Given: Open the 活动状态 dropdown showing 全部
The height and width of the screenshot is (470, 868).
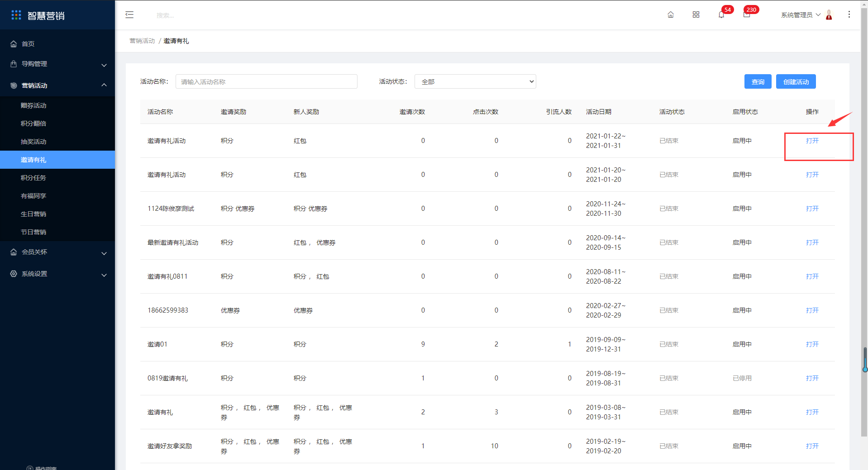Looking at the screenshot, I should point(475,81).
